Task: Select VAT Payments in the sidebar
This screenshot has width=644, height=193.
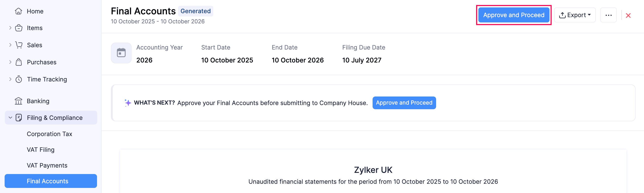Action: (x=47, y=165)
